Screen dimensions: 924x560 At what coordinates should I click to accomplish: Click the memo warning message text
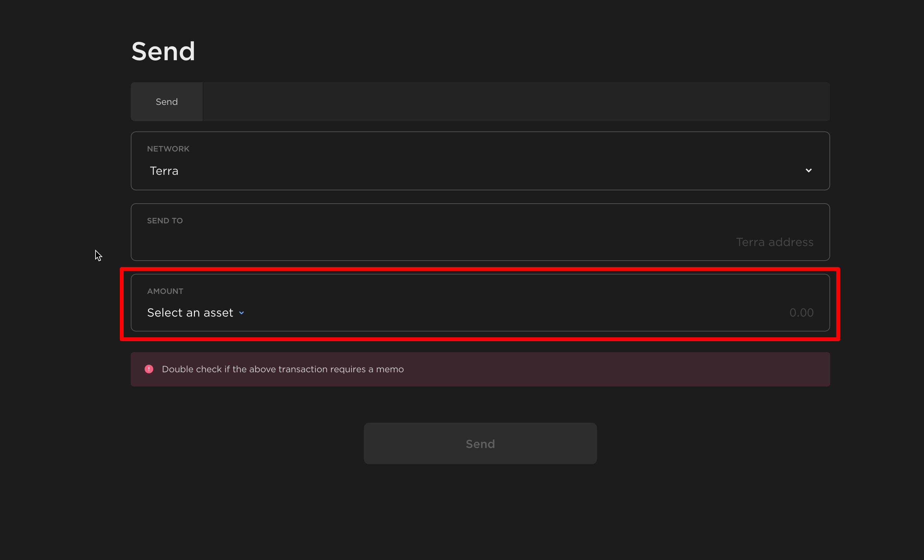click(283, 369)
